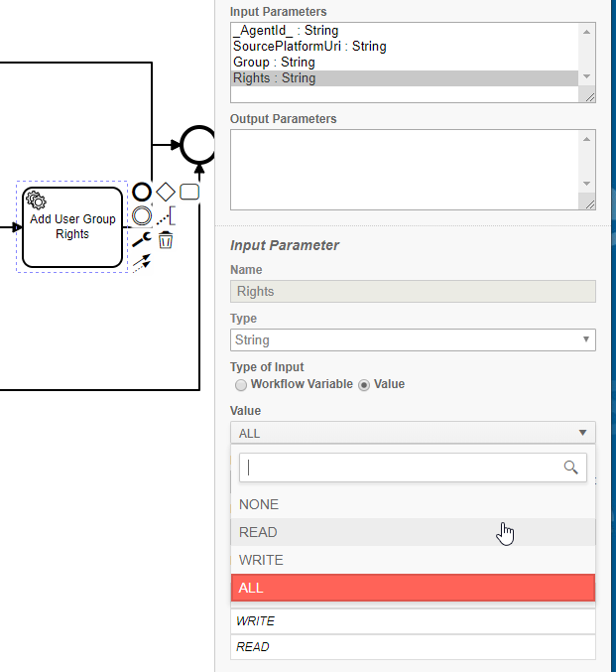Viewport: 616px width, 672px height.
Task: Collapse the Value dropdown showing ALL
Action: coord(413,433)
